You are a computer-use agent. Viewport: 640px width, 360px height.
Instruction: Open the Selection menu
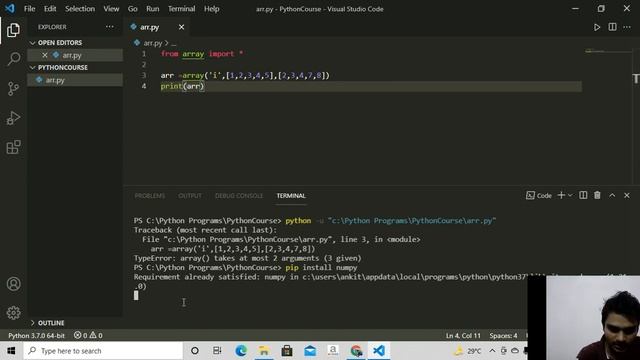[80, 9]
